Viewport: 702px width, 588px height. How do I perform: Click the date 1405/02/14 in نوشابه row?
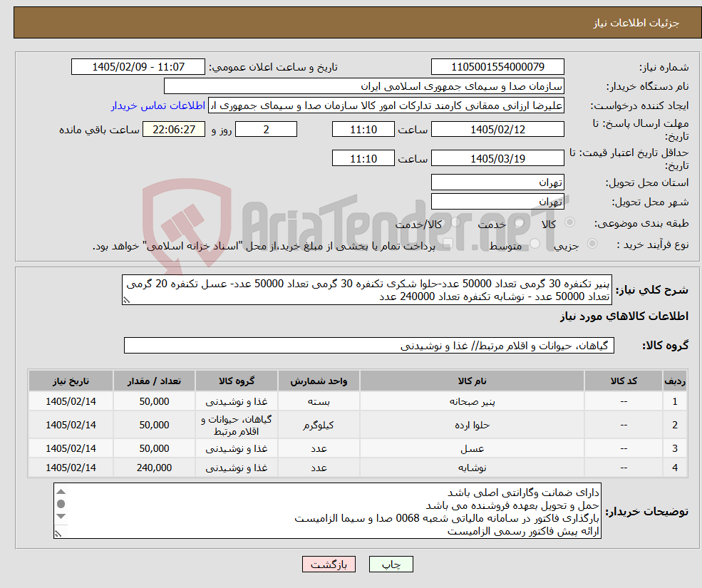tap(71, 468)
